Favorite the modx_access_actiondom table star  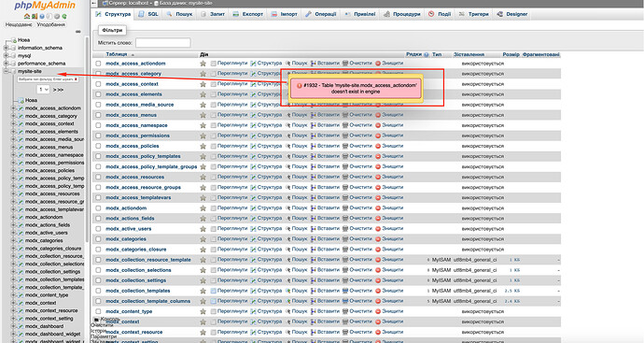(x=203, y=64)
